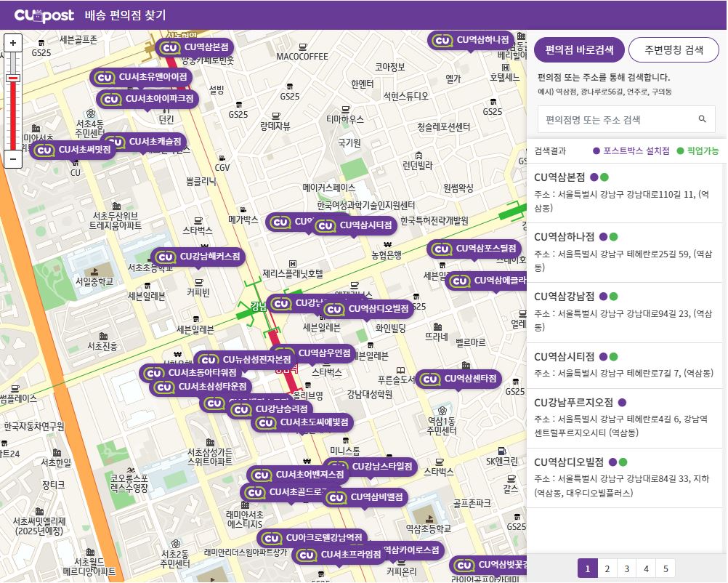This screenshot has height=583, width=728.
Task: Click the MACOCOFFEE map label
Action: point(302,57)
